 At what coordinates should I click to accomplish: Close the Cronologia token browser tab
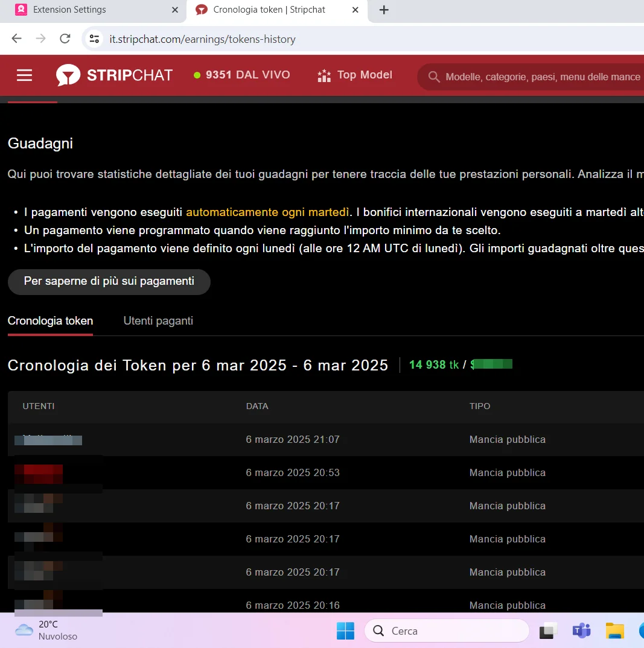[x=355, y=10]
